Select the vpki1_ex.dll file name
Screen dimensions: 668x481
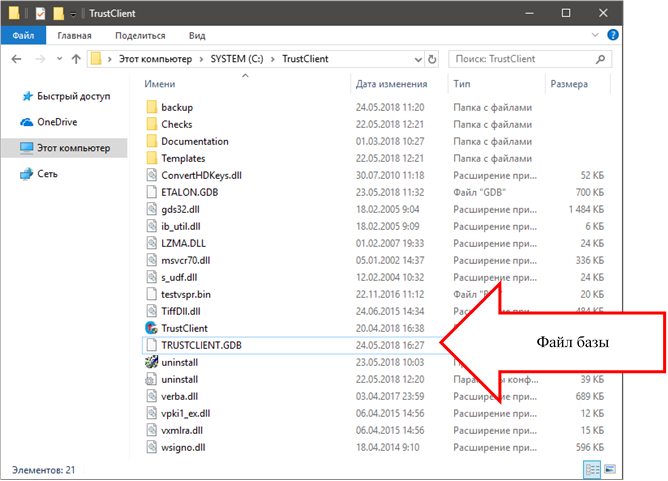pyautogui.click(x=185, y=413)
